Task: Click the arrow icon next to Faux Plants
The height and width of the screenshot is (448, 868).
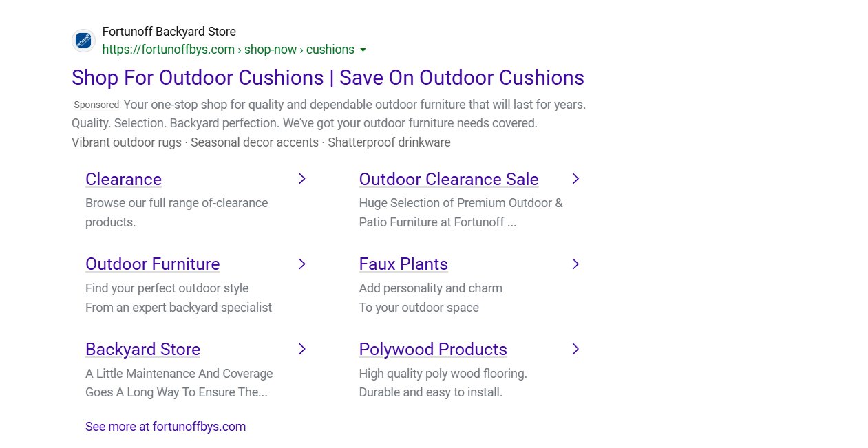Action: coord(575,264)
